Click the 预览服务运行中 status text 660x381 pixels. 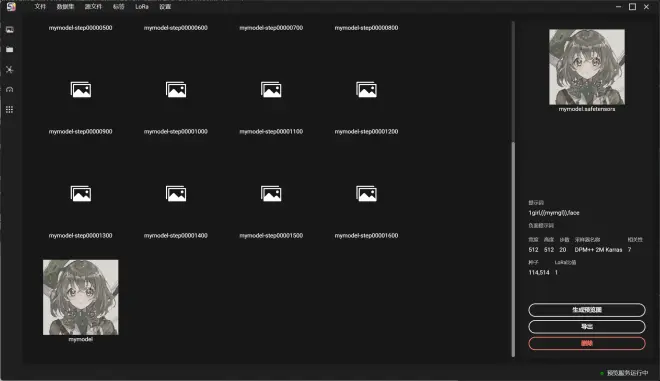point(627,373)
